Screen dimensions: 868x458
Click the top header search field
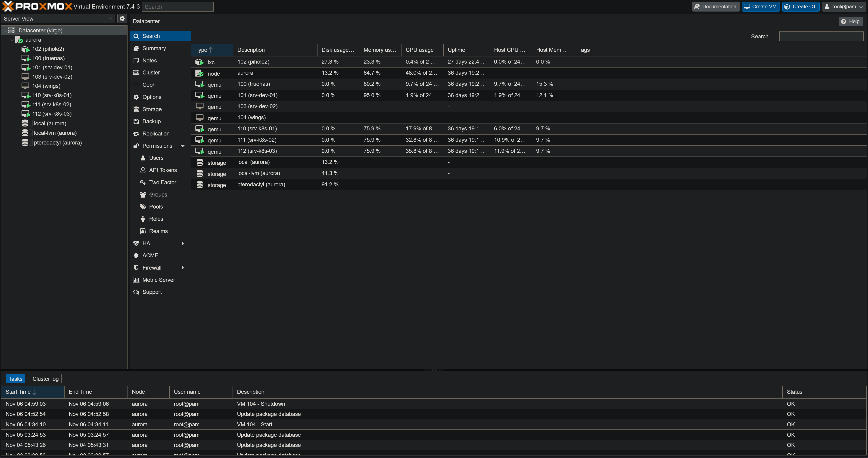(177, 7)
